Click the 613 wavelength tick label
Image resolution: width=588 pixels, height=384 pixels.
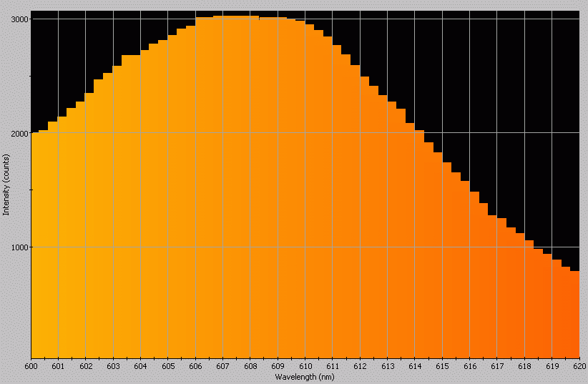(388, 366)
